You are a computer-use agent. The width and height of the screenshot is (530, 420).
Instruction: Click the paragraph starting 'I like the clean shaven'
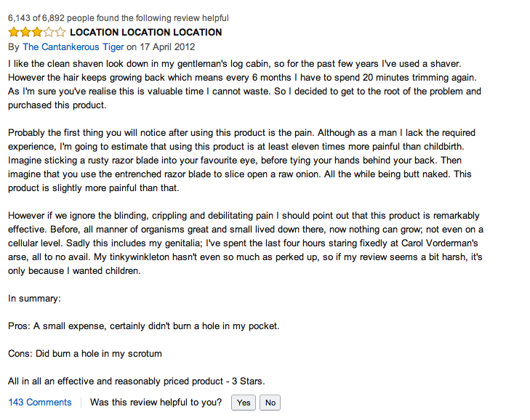click(x=245, y=84)
